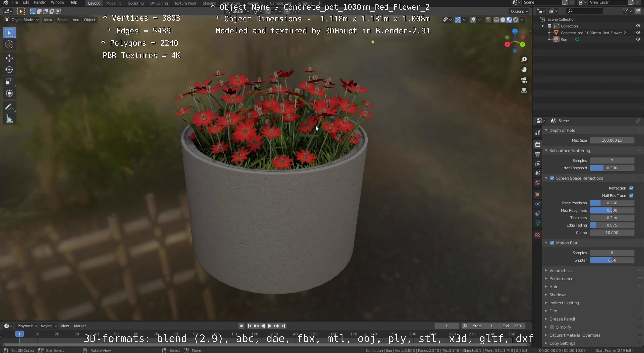Open the World properties tab

click(x=538, y=183)
